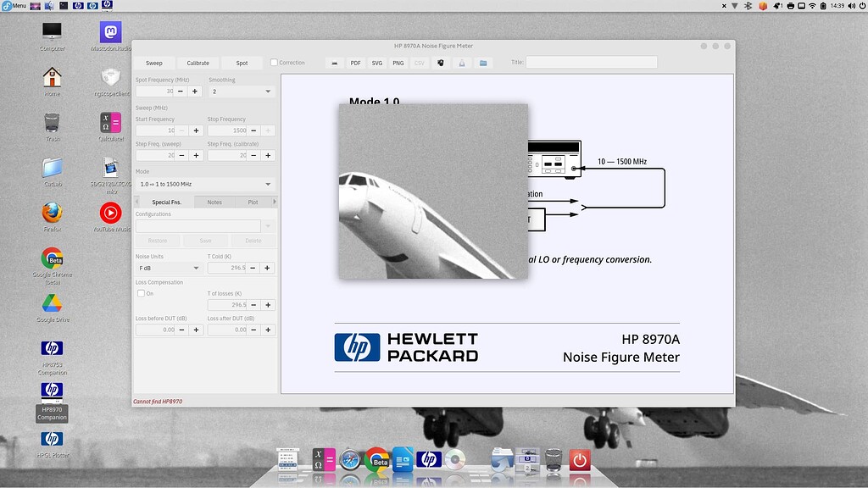Export the plot as SVG
Viewport: 868px width, 488px height.
[x=376, y=63]
